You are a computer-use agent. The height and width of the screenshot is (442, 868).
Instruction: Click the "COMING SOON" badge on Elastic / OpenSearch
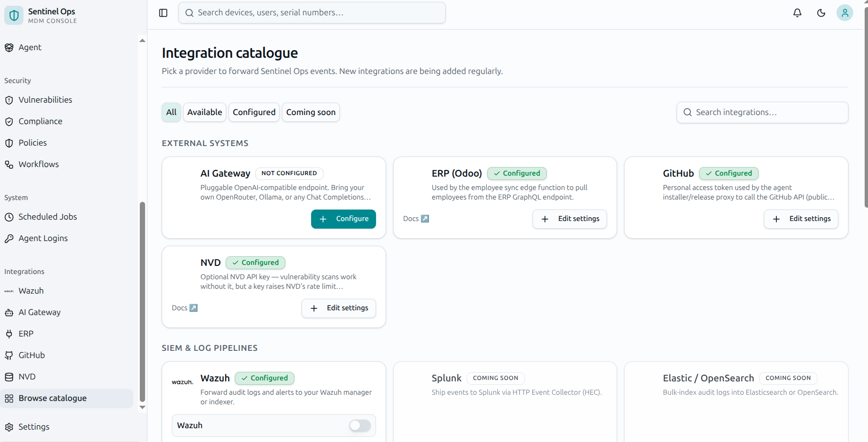788,378
